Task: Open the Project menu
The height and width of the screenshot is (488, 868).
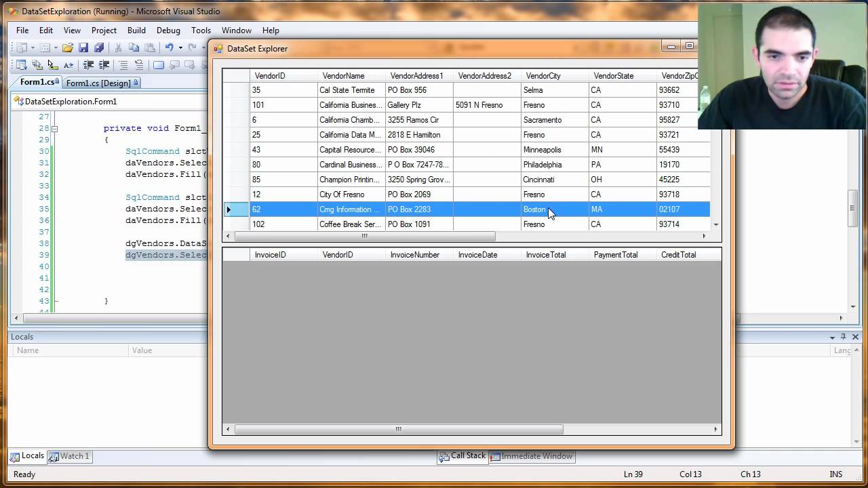Action: click(x=104, y=30)
